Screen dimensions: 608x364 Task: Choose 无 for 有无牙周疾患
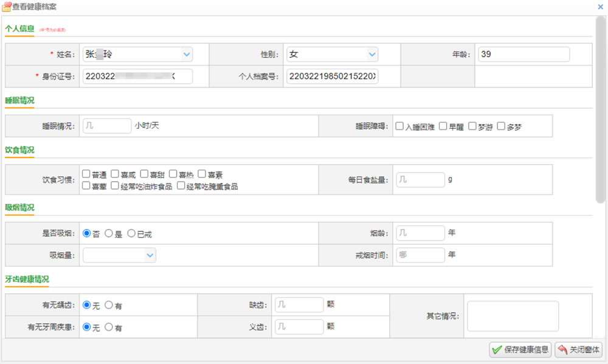[x=87, y=327]
